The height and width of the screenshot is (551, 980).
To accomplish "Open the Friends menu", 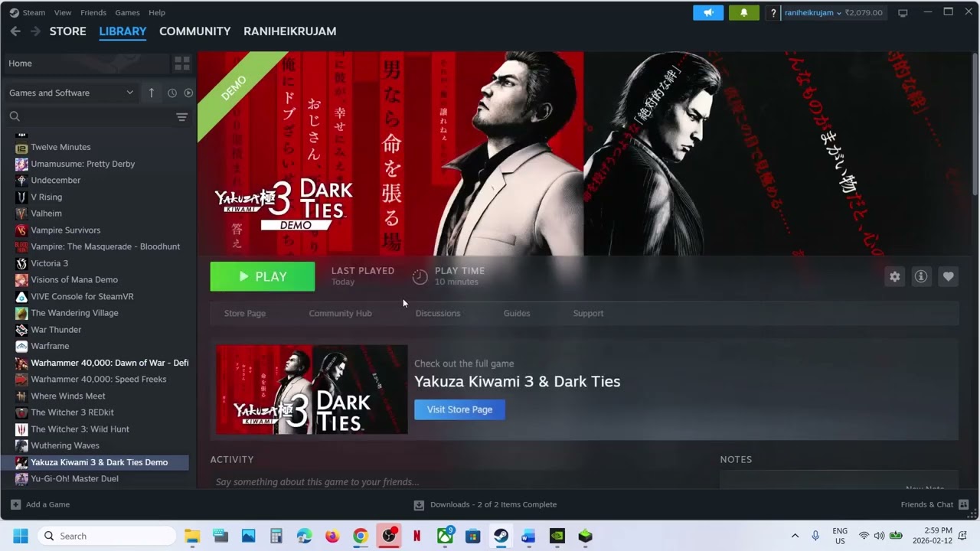I will pyautogui.click(x=93, y=13).
